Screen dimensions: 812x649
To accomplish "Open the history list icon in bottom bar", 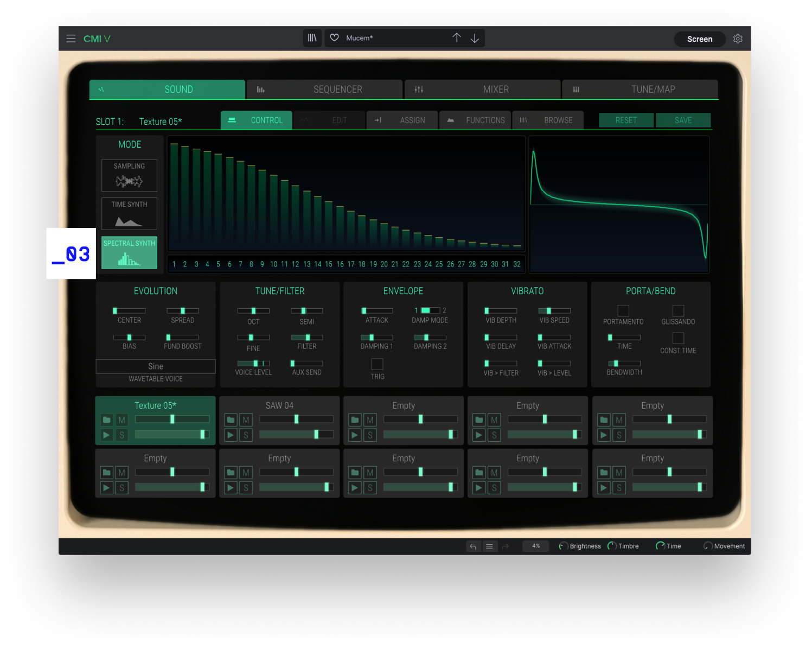I will click(x=489, y=546).
